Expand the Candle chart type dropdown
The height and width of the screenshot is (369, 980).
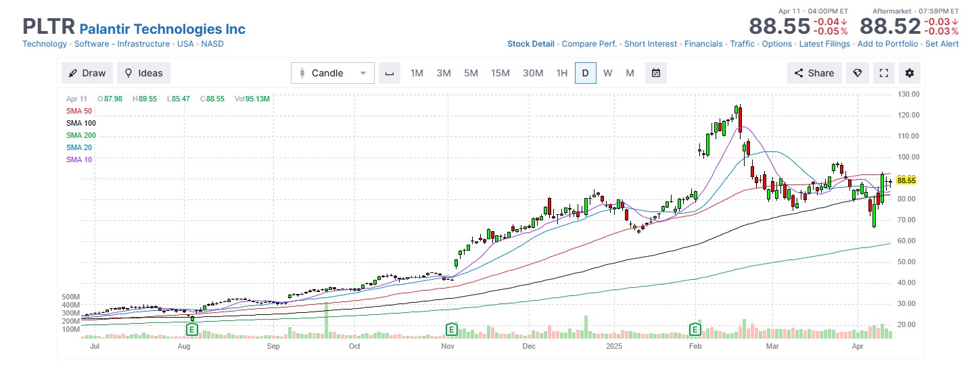coord(333,73)
